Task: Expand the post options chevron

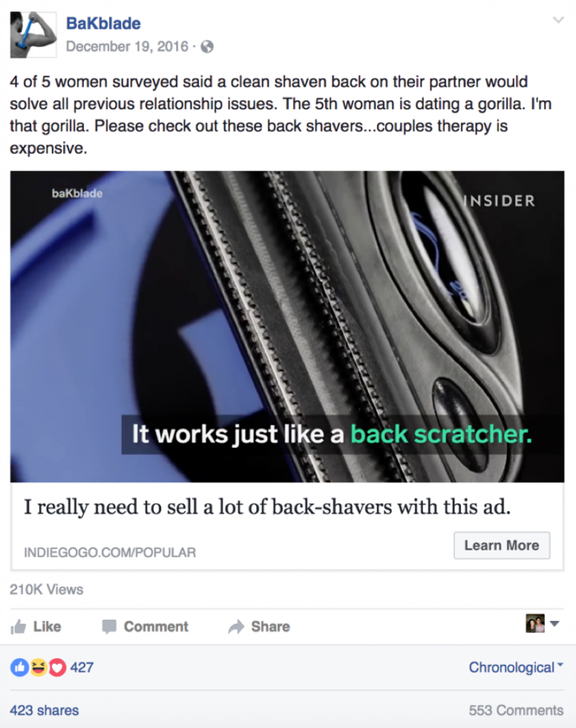Action: click(x=558, y=20)
